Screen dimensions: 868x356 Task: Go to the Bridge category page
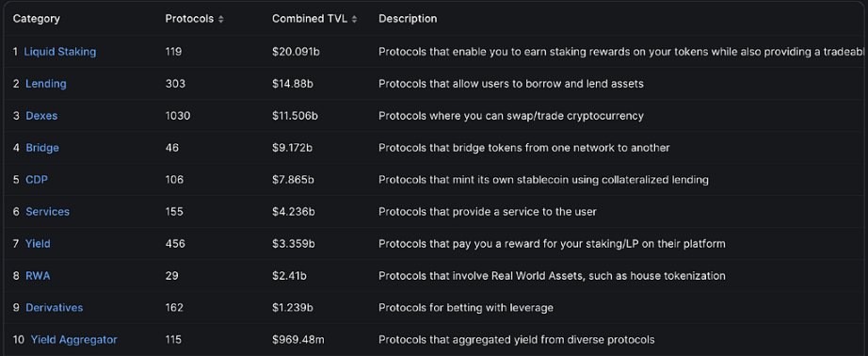pos(42,148)
